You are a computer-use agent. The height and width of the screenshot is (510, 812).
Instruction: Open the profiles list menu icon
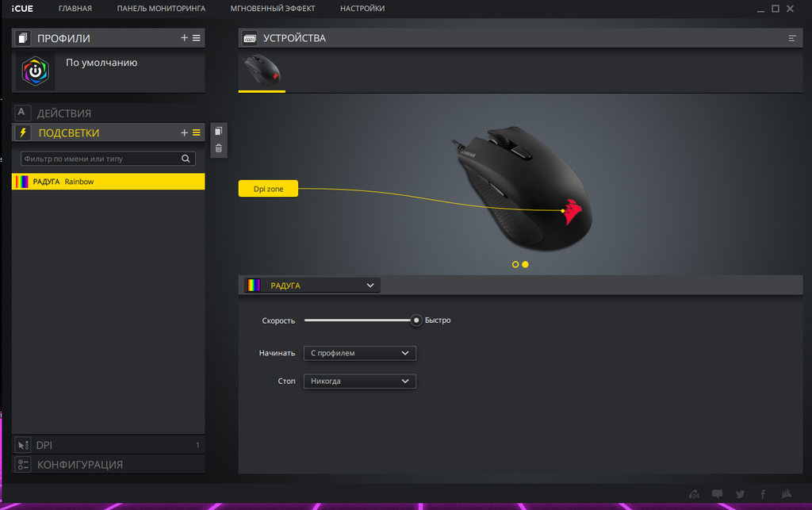(x=197, y=38)
